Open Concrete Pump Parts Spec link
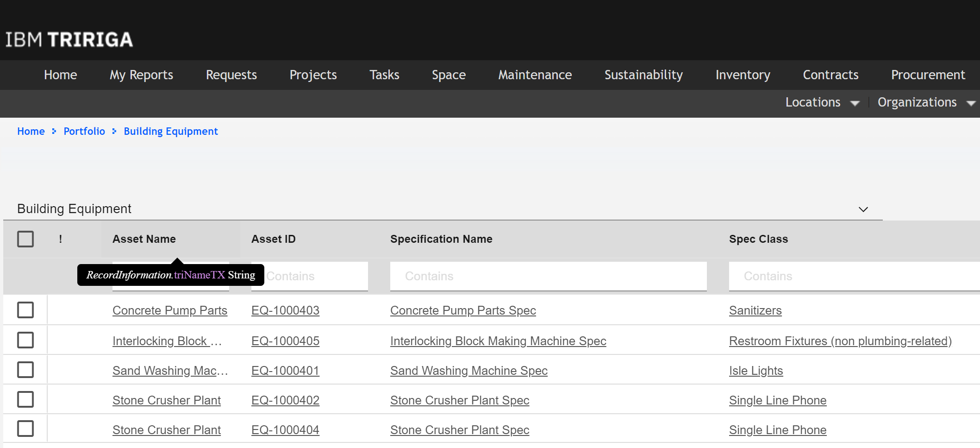Viewport: 980px width, 448px height. tap(463, 310)
